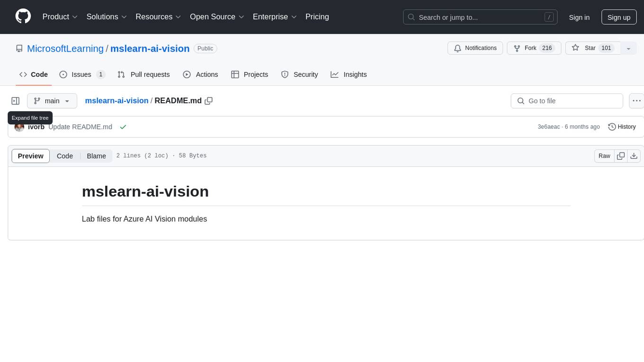The width and height of the screenshot is (644, 362).
Task: Open the file History
Action: pos(622,127)
